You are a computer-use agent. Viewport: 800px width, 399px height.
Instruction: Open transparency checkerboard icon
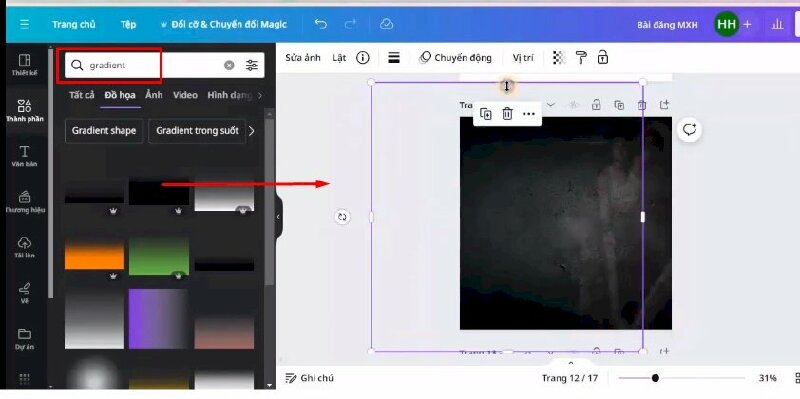point(559,58)
